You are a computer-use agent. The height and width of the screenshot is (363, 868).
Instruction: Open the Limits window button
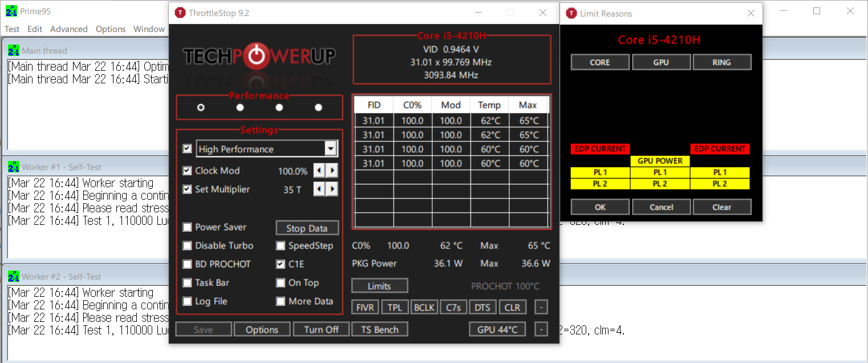(379, 285)
